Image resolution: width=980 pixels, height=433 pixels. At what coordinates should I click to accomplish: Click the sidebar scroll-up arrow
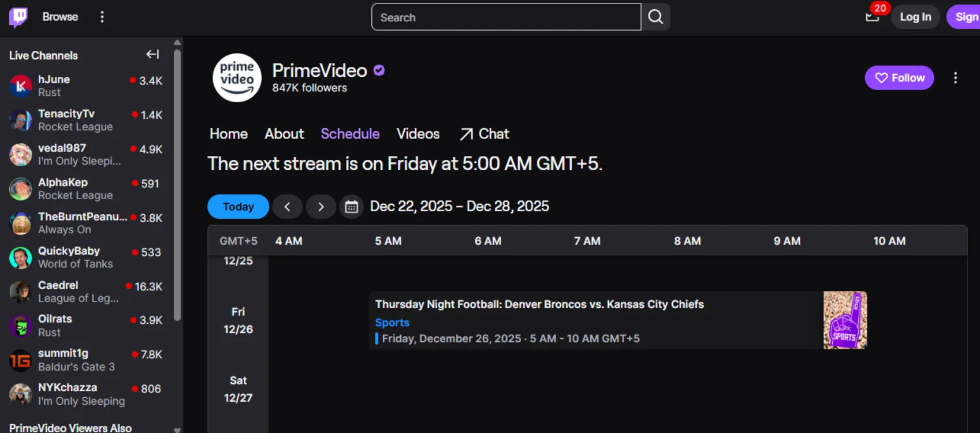177,42
